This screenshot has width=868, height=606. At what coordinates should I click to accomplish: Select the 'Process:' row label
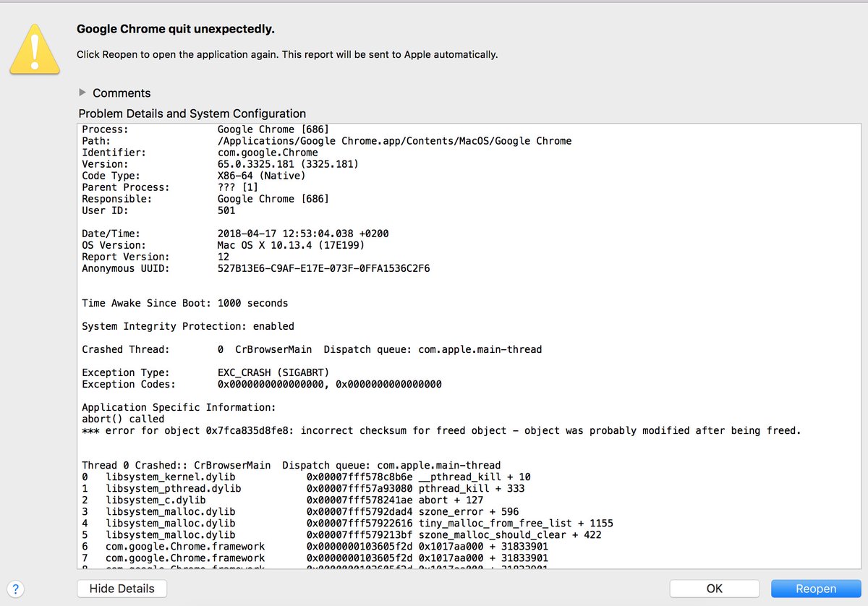coord(105,129)
